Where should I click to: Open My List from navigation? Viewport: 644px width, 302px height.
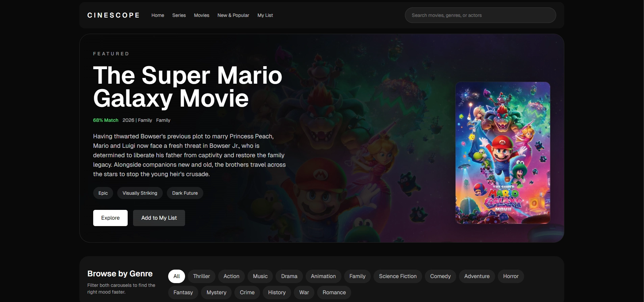[x=265, y=15]
